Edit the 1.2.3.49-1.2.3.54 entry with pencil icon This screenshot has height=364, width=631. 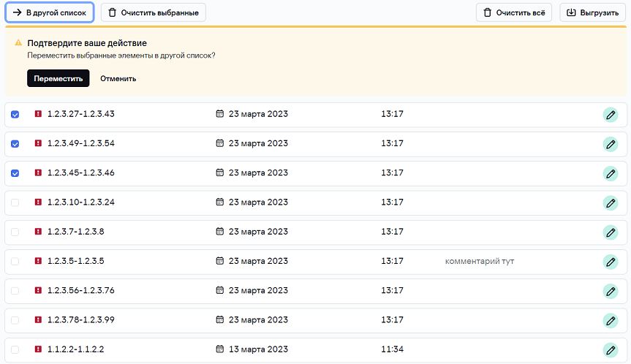[611, 144]
